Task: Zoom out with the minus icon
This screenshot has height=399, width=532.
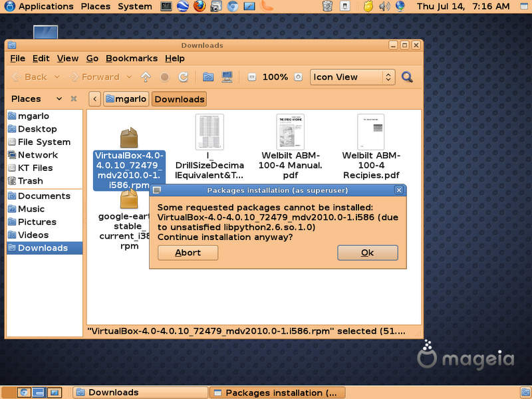Action: pyautogui.click(x=252, y=77)
